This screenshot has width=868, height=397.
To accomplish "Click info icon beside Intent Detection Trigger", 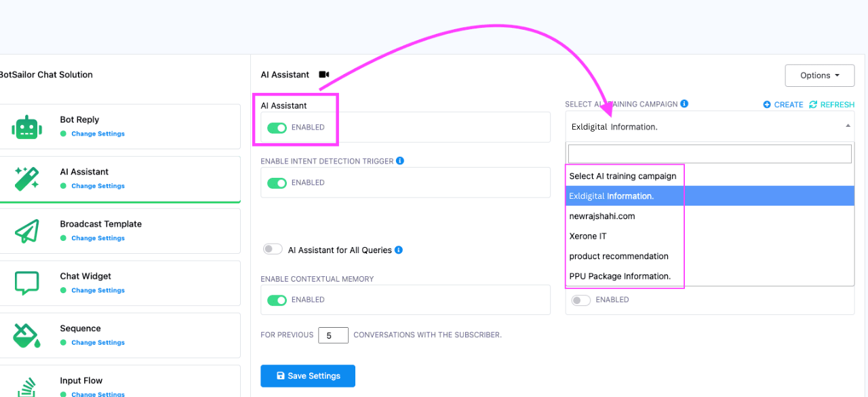I will pos(400,161).
